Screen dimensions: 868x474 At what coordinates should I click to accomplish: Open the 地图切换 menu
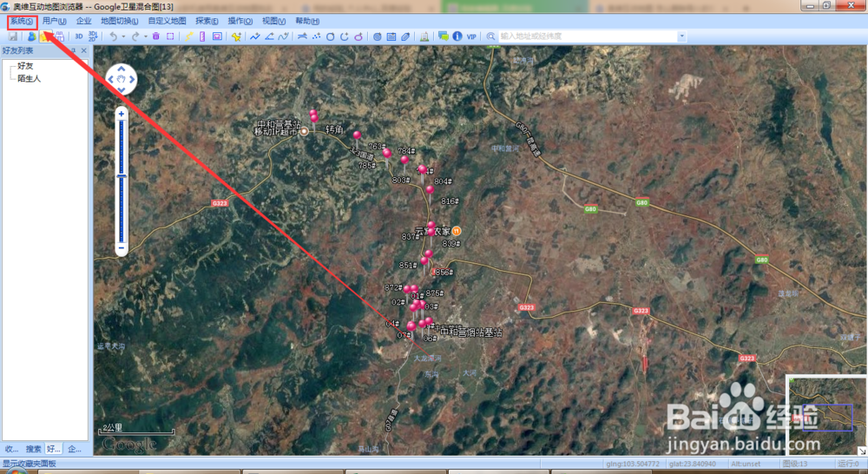pyautogui.click(x=120, y=21)
